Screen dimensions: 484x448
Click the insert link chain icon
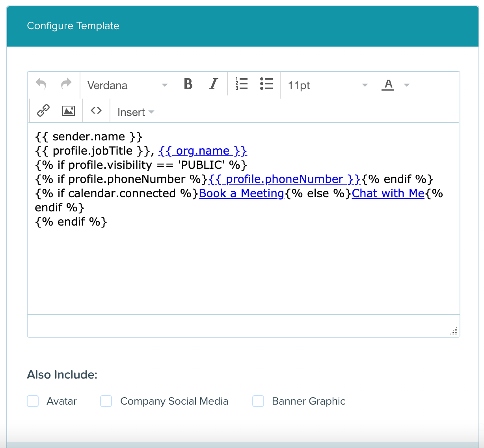pos(43,111)
